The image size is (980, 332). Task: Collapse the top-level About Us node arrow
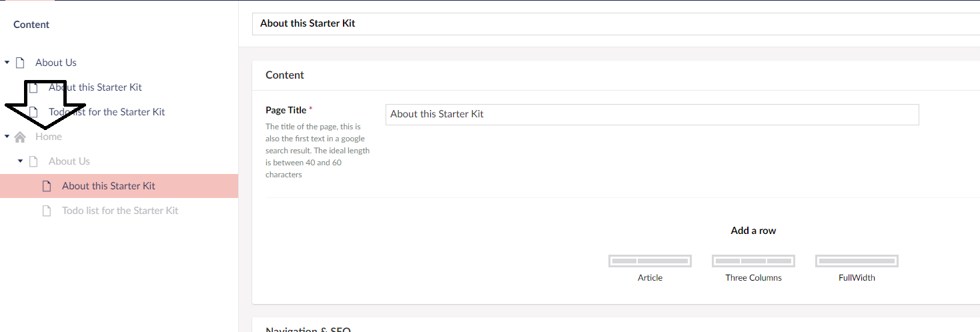tap(7, 63)
